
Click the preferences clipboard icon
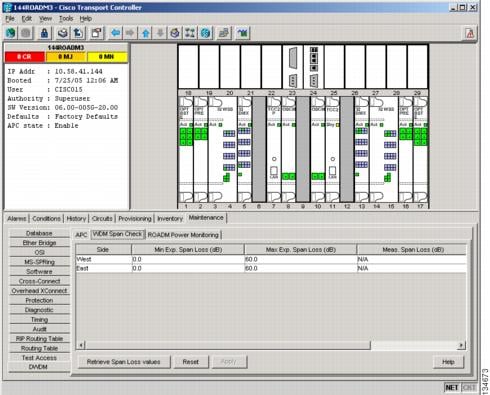96,33
